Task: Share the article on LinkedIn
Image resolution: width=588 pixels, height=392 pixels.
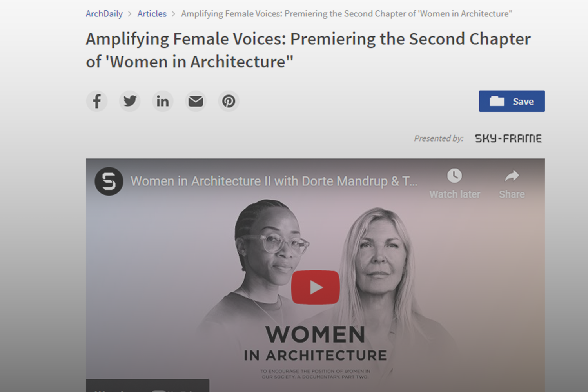Action: click(x=163, y=101)
